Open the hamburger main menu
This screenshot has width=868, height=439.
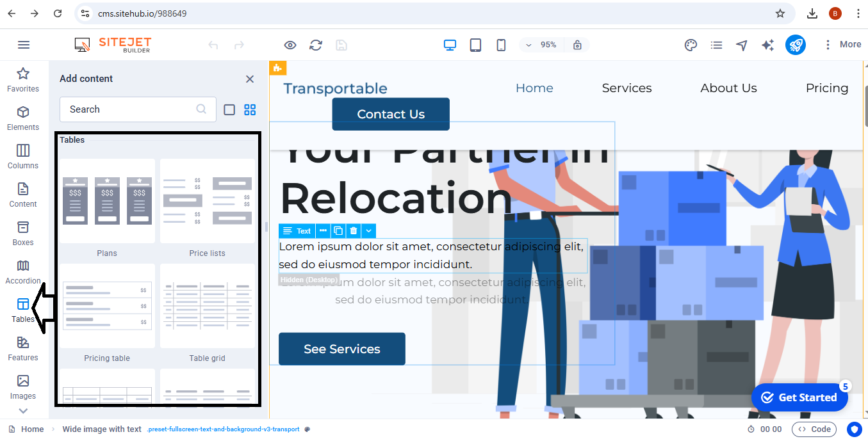click(x=24, y=45)
